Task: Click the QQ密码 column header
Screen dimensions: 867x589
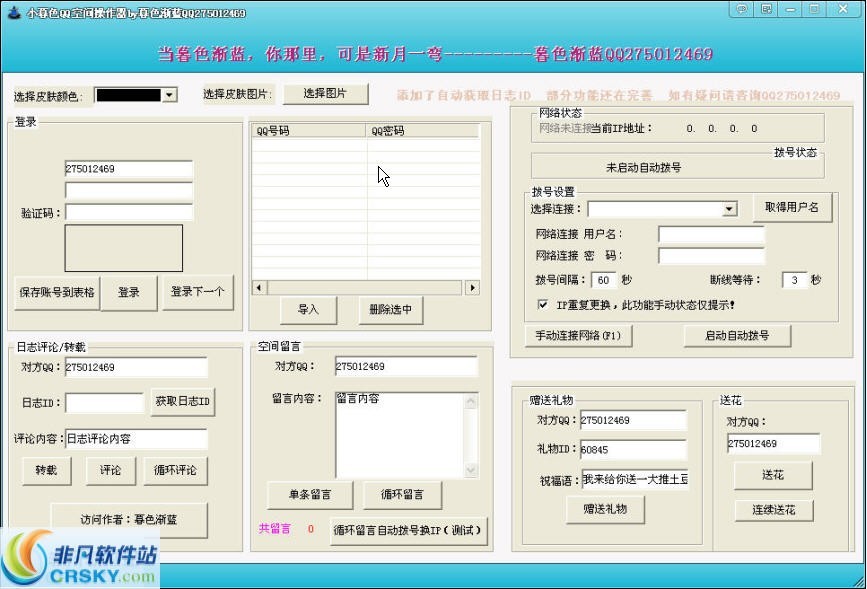Action: [x=422, y=131]
